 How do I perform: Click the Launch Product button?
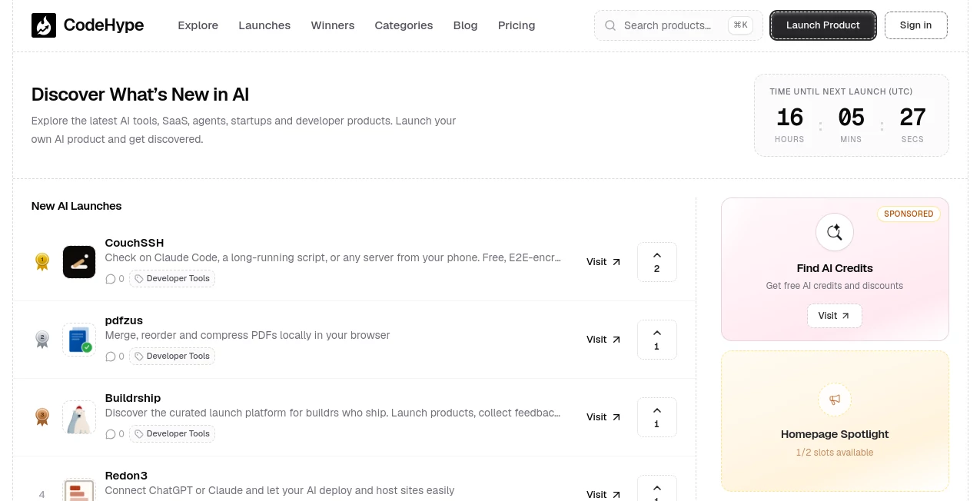[823, 25]
